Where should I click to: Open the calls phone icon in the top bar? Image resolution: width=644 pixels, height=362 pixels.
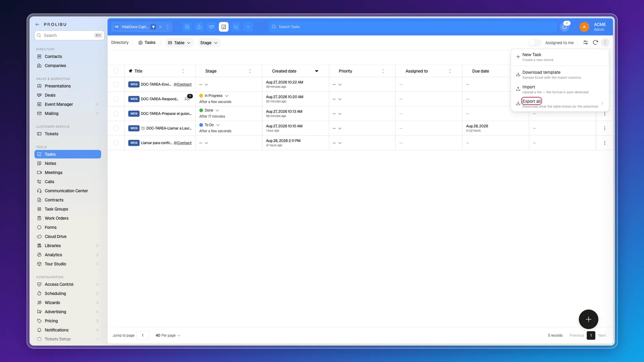coord(236,27)
